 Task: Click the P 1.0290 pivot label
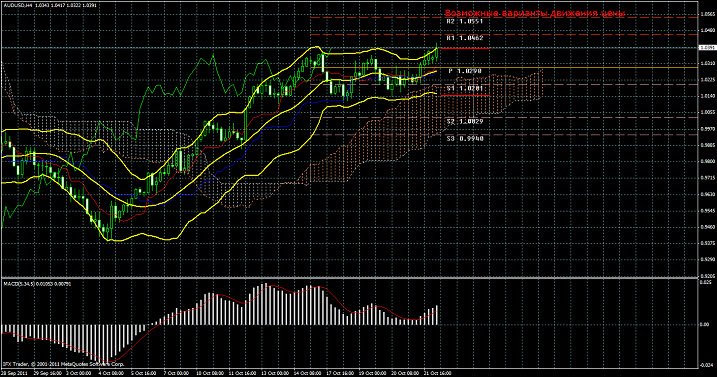(465, 71)
